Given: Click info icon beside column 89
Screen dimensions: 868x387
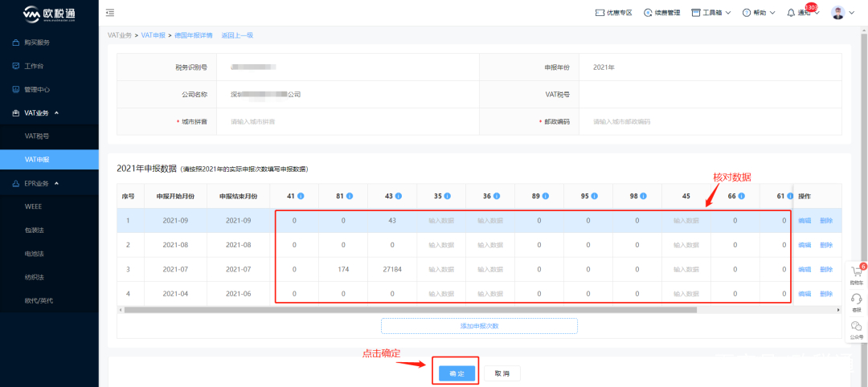Looking at the screenshot, I should click(545, 196).
